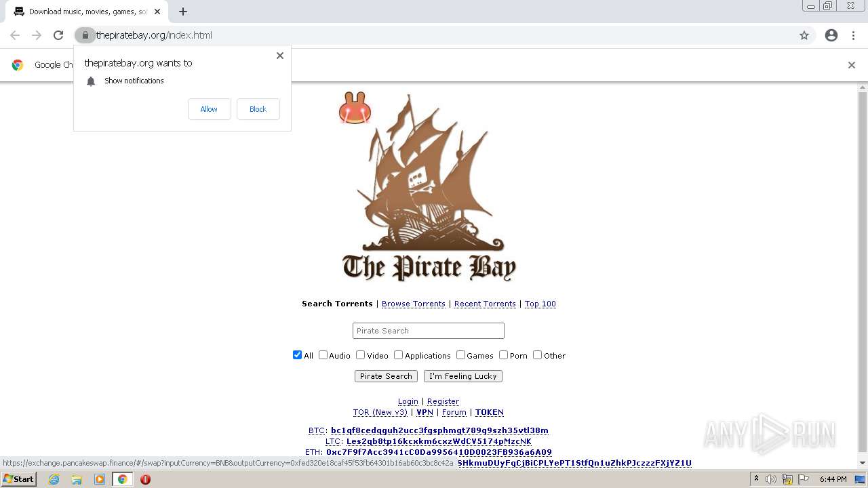
Task: Open the TOKEN link
Action: click(x=490, y=412)
